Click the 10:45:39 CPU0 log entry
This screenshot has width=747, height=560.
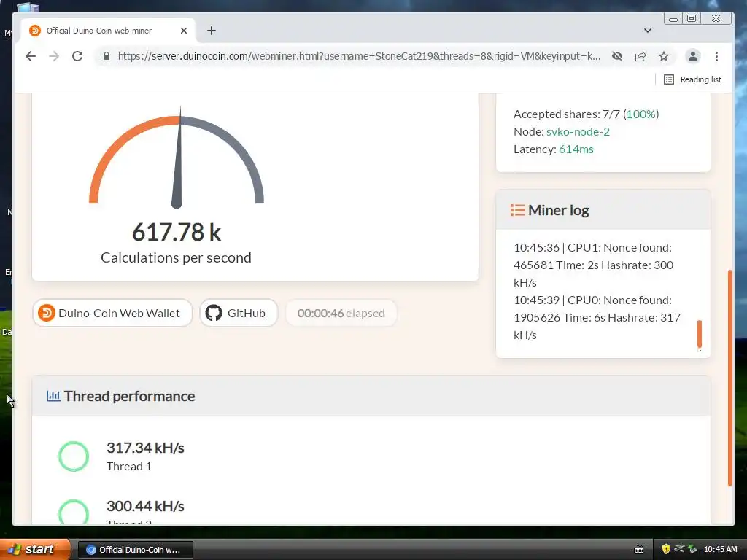[x=597, y=317]
